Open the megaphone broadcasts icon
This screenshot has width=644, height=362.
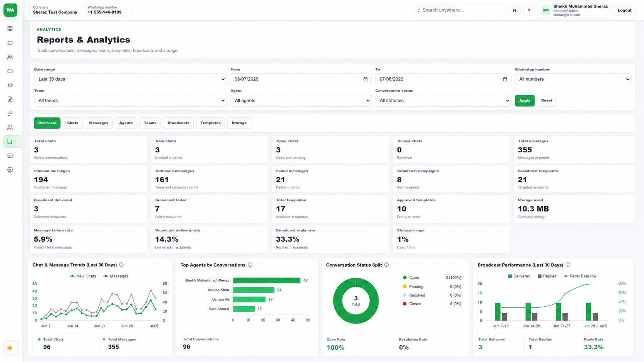[x=10, y=85]
